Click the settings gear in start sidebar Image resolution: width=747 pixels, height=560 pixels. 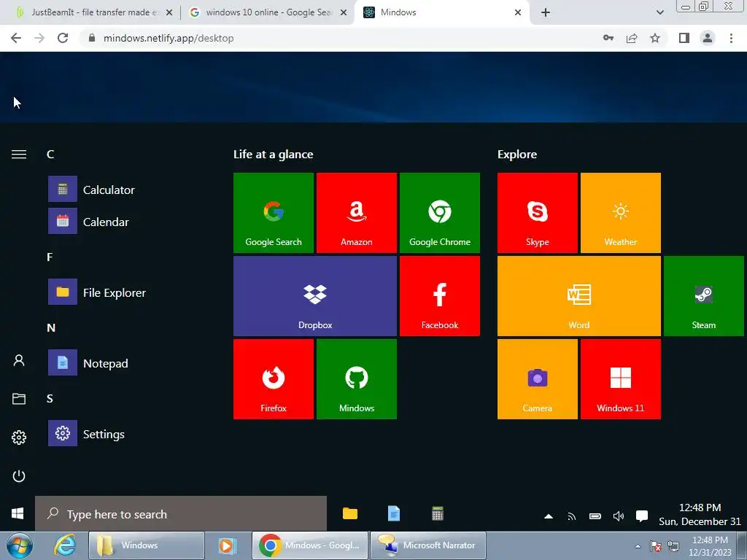click(19, 437)
